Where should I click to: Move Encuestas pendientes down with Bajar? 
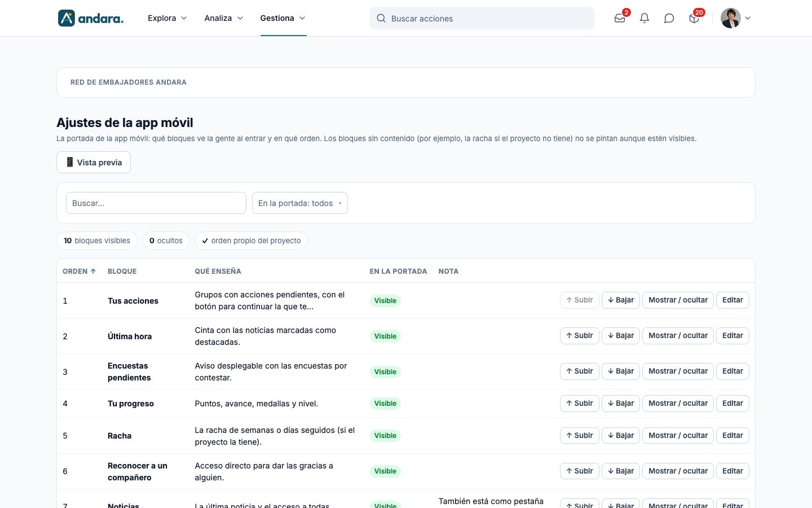click(621, 371)
